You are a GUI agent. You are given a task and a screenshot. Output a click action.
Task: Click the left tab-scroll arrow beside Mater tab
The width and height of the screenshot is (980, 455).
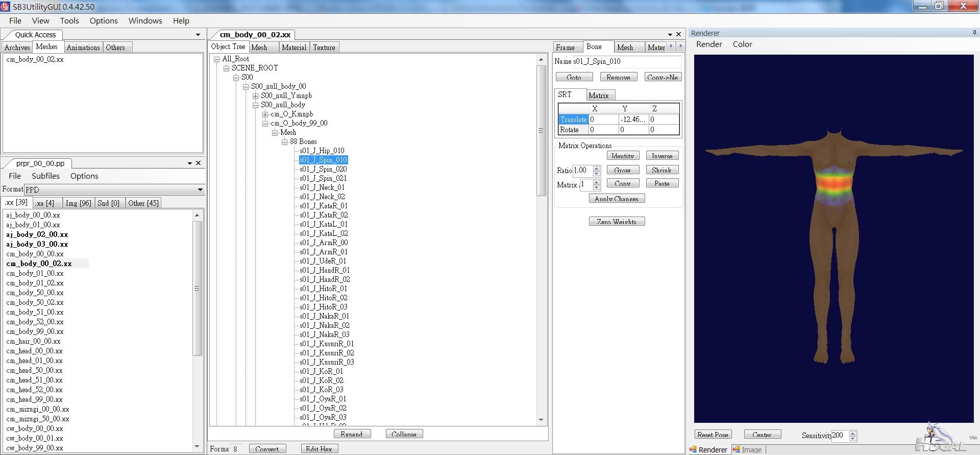click(671, 46)
